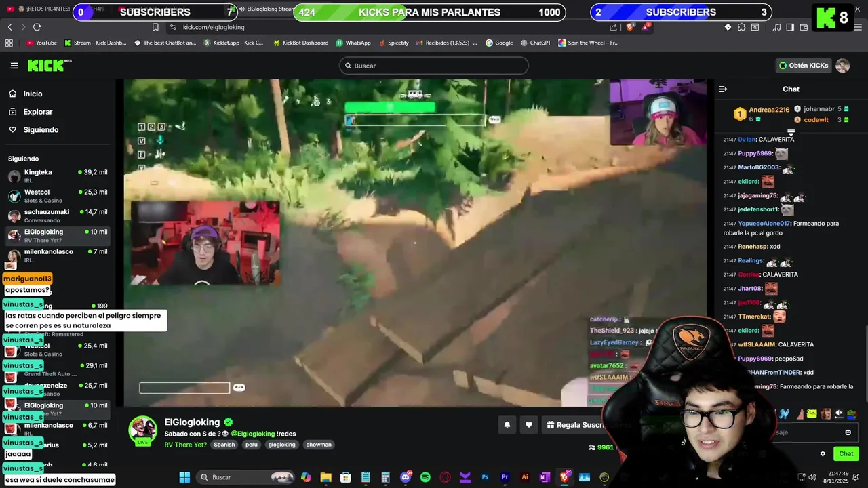Open the ChatGPT bookmark

(536, 43)
